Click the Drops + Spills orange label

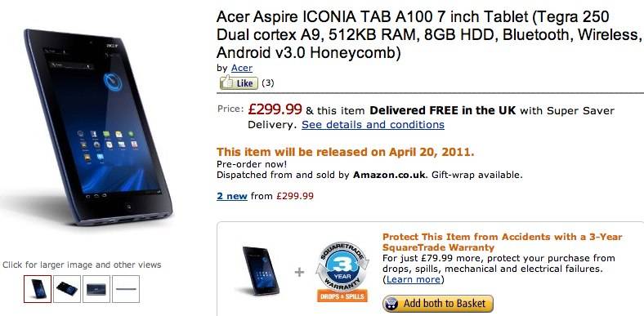(342, 296)
